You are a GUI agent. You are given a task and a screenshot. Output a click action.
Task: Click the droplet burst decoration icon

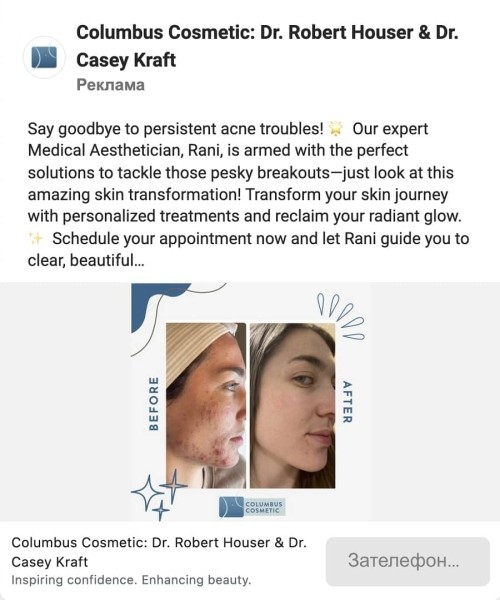[340, 316]
